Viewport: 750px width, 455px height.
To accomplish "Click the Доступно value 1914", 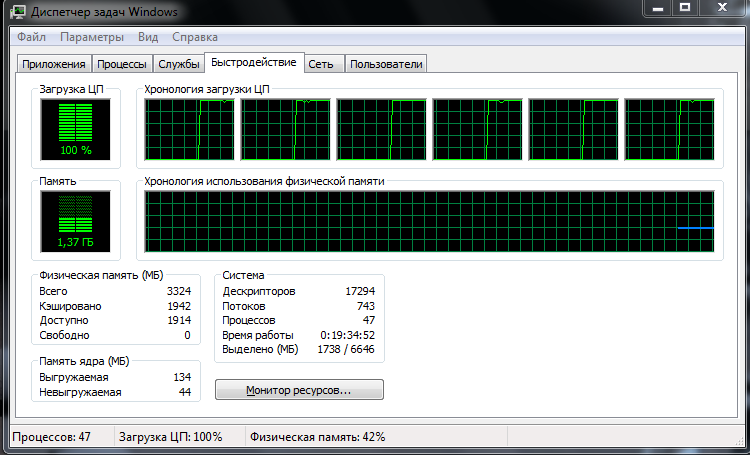I will point(179,320).
